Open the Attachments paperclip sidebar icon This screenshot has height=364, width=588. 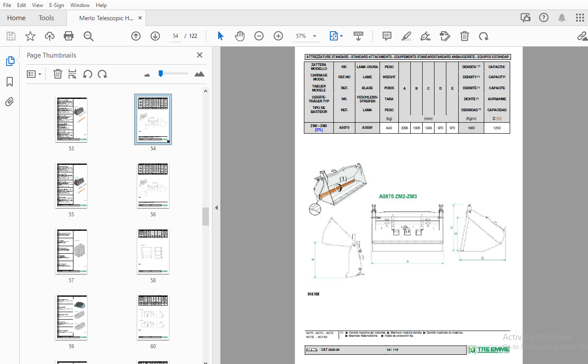click(10, 102)
